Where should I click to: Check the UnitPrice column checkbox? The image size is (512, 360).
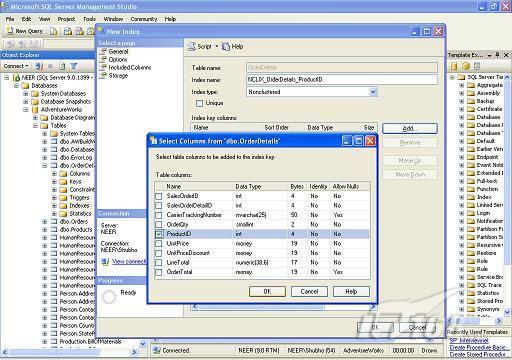159,244
